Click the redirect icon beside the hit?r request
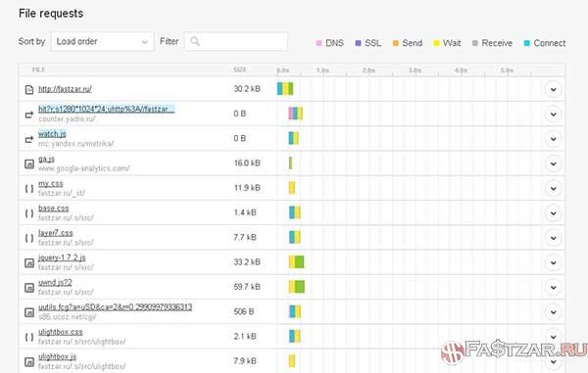Viewport: 588px width, 373px height. click(29, 115)
